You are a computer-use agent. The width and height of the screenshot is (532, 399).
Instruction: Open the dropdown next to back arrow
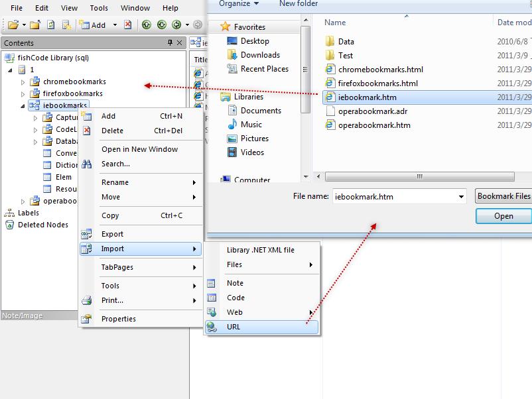tap(187, 25)
